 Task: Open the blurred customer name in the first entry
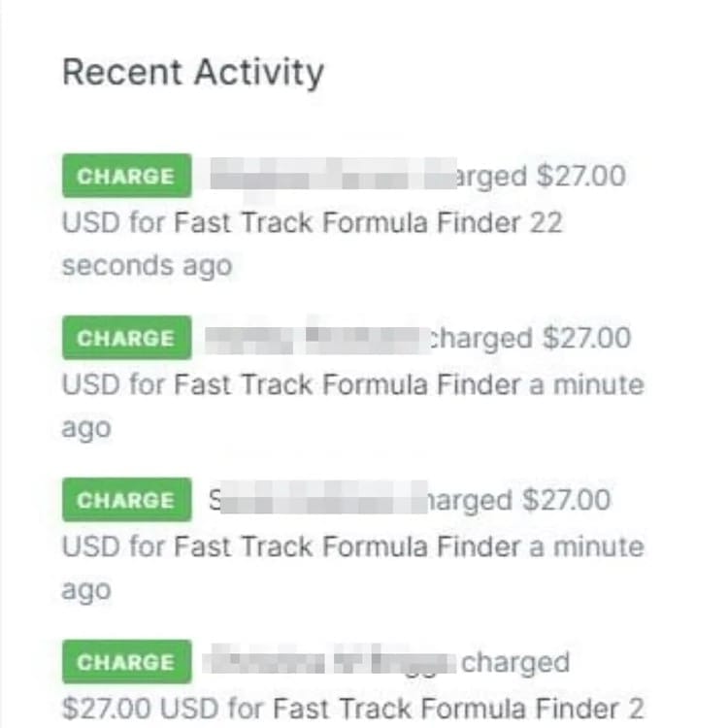click(320, 177)
